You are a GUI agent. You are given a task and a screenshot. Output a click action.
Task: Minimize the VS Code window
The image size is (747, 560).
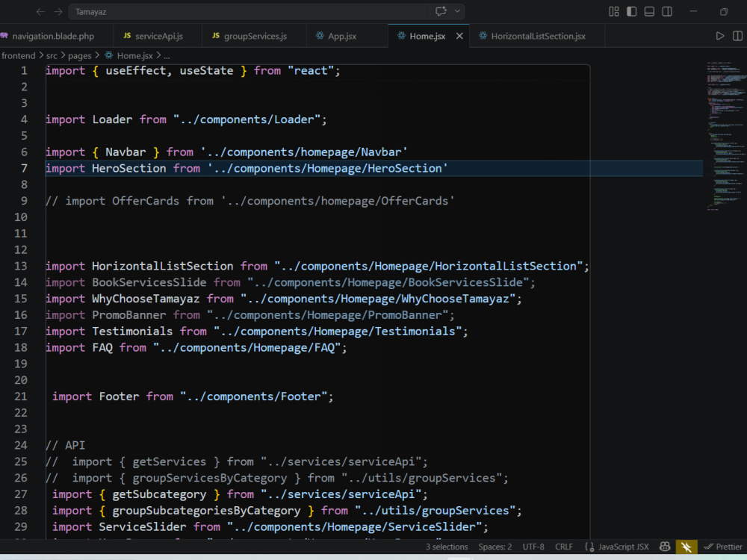(x=693, y=11)
